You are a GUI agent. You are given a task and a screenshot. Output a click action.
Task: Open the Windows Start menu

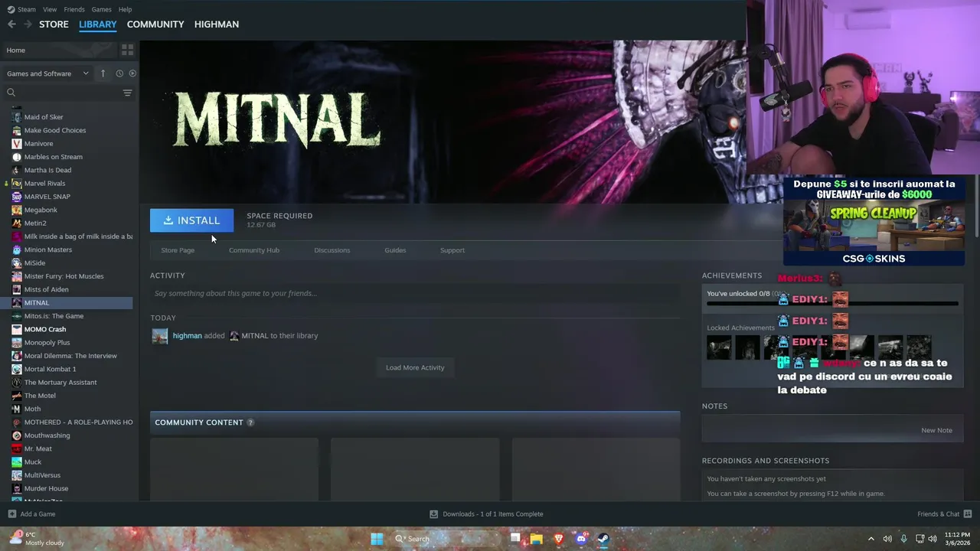tap(377, 539)
